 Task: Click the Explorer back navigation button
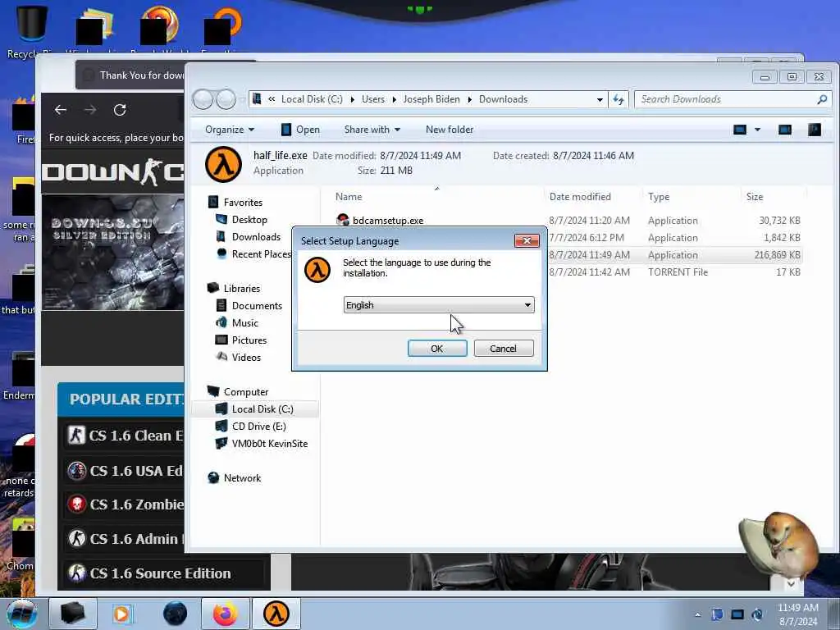203,99
